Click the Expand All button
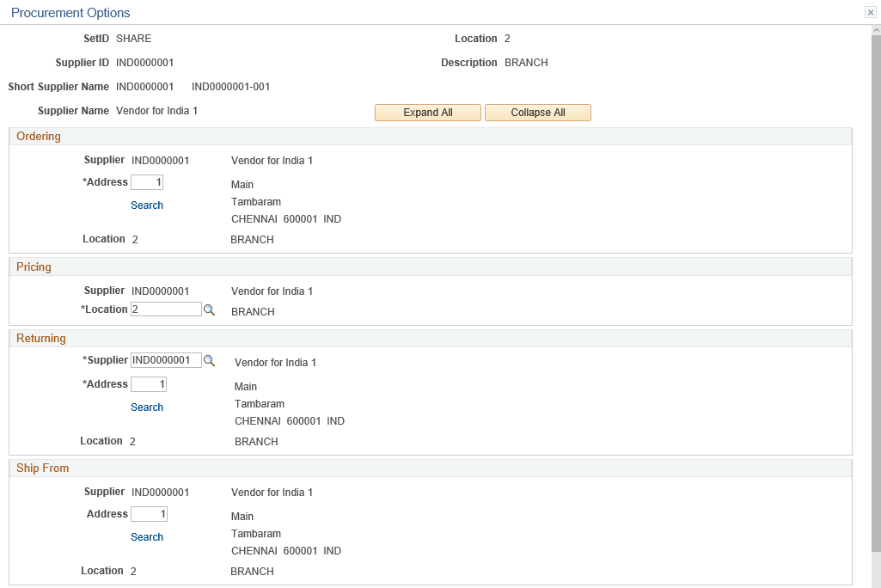 click(x=427, y=112)
